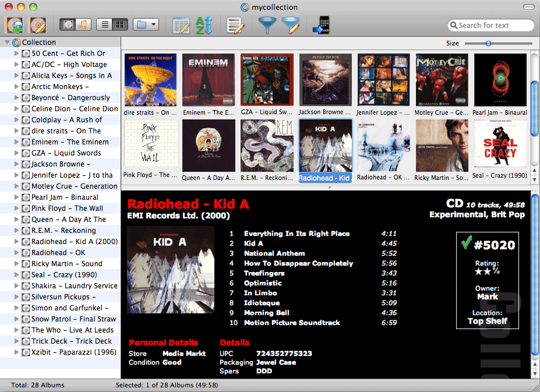This screenshot has width=540, height=392.
Task: Click the mycollection title bar document icon
Action: (245, 7)
